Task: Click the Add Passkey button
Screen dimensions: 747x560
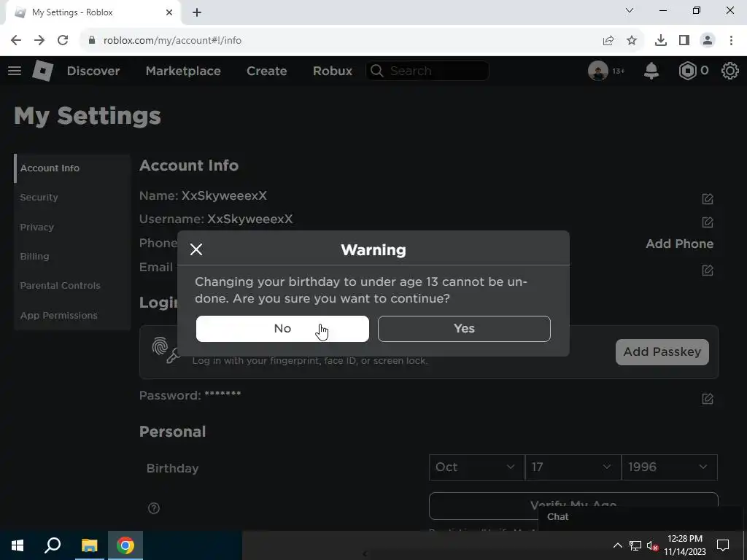Action: (662, 352)
